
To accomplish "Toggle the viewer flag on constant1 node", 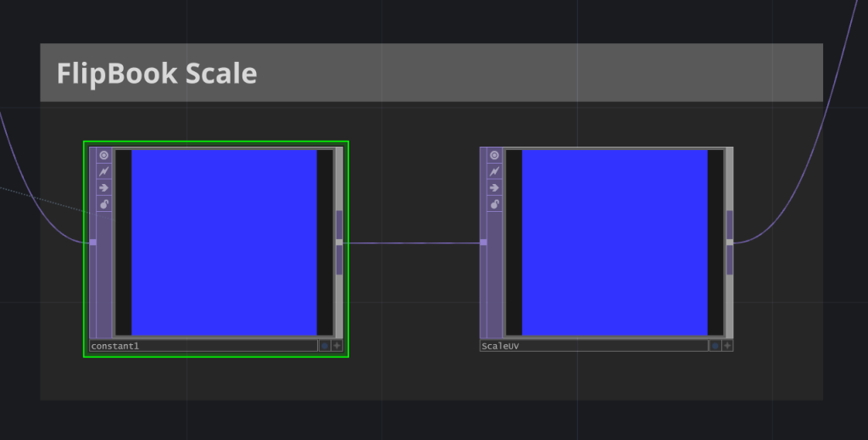I will (x=104, y=155).
